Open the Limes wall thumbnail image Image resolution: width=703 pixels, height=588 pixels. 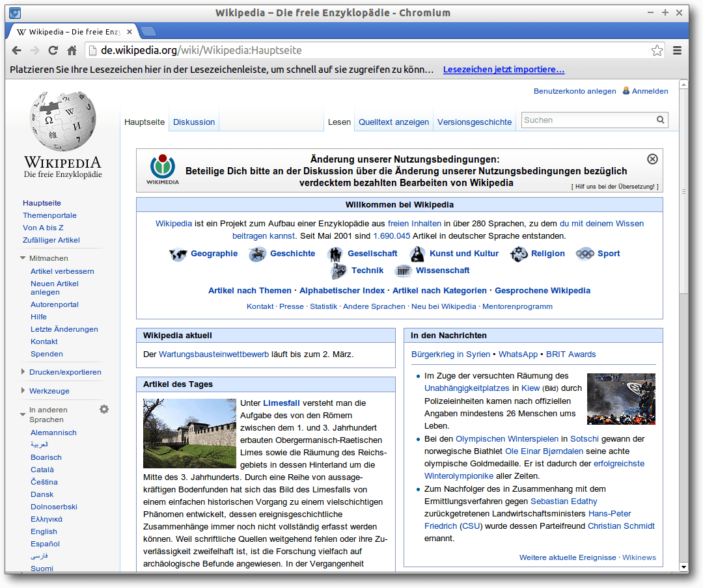[x=189, y=433]
